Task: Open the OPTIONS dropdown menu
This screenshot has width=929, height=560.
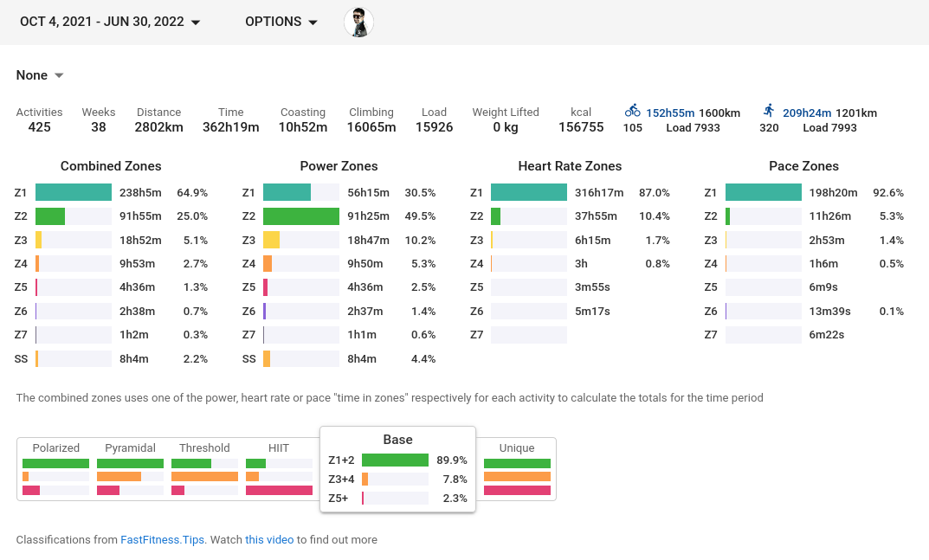Action: click(281, 22)
